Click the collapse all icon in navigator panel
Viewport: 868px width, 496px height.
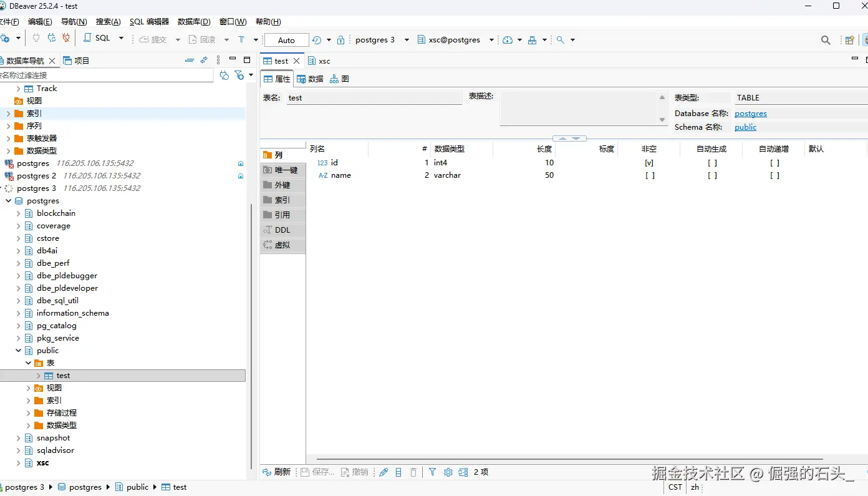[190, 61]
